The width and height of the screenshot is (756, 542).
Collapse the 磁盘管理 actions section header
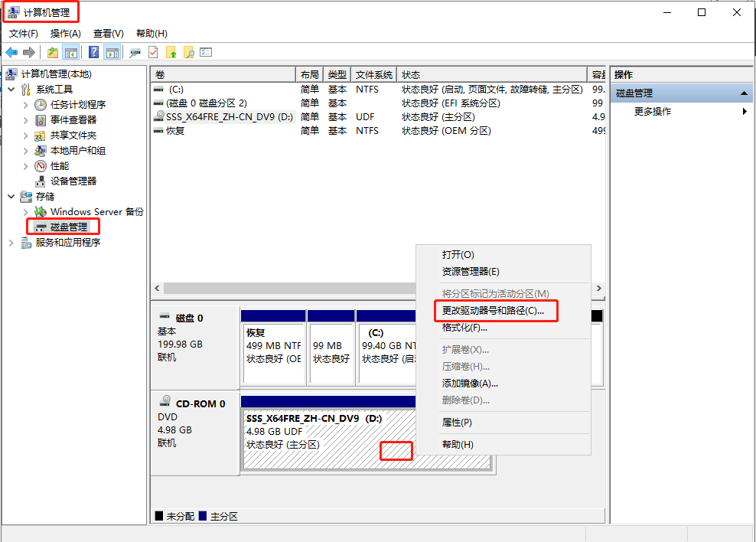tap(744, 93)
